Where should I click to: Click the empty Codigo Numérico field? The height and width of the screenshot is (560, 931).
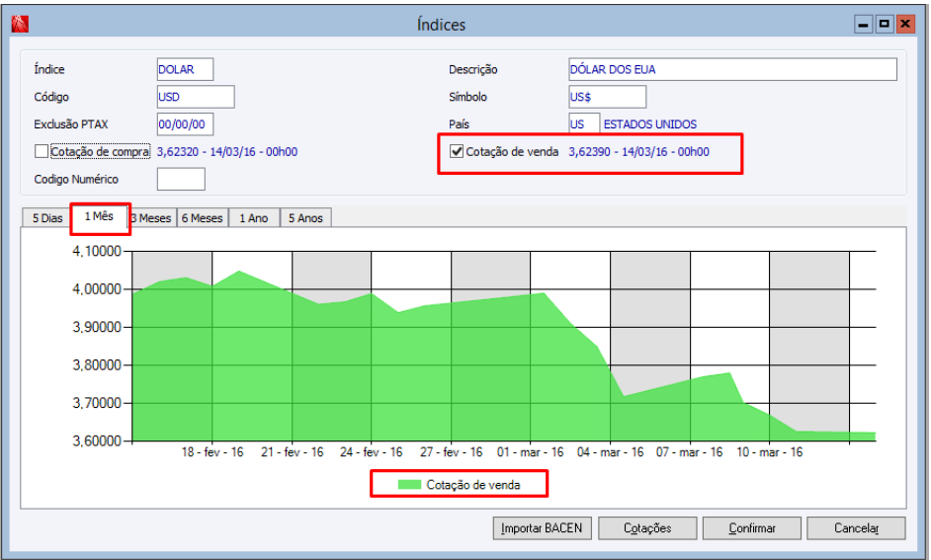click(x=181, y=179)
